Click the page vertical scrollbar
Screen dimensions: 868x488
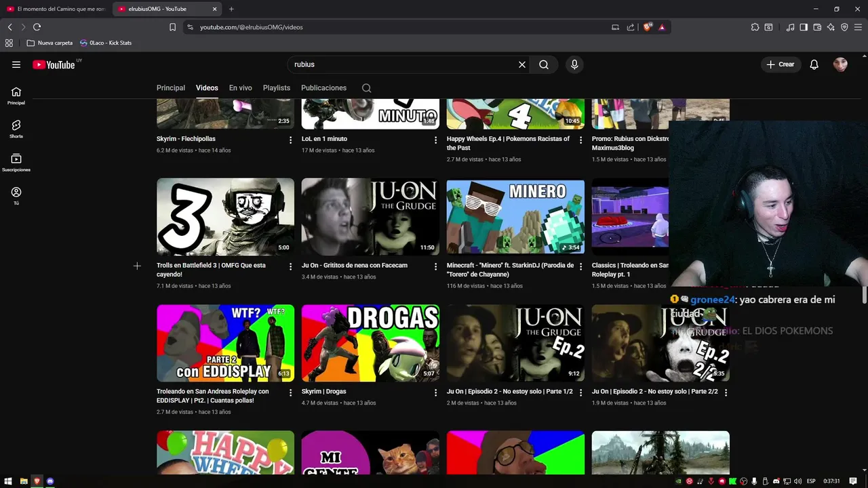click(x=865, y=295)
